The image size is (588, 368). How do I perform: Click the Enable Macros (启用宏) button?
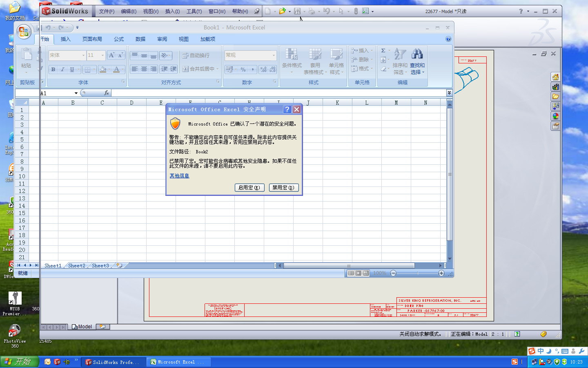tap(249, 188)
